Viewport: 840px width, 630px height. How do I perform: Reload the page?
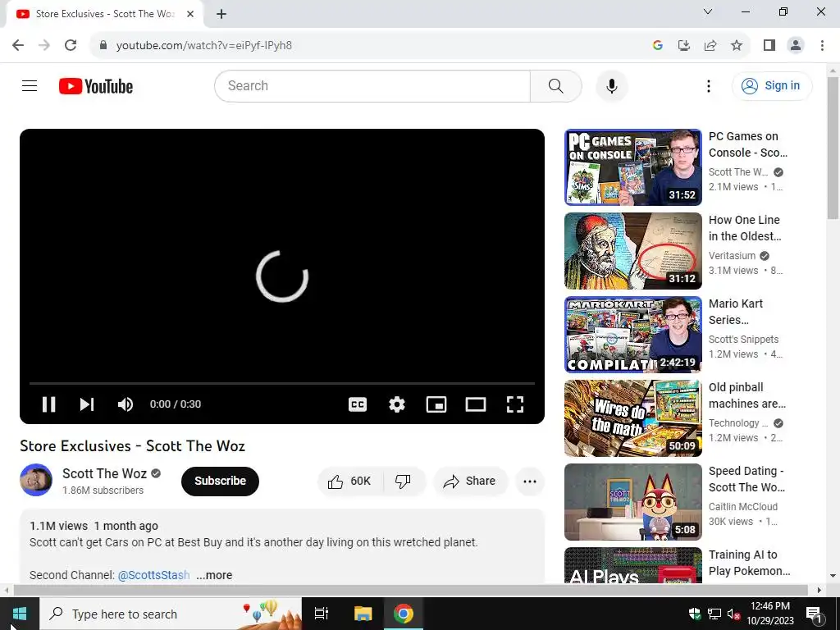point(71,45)
